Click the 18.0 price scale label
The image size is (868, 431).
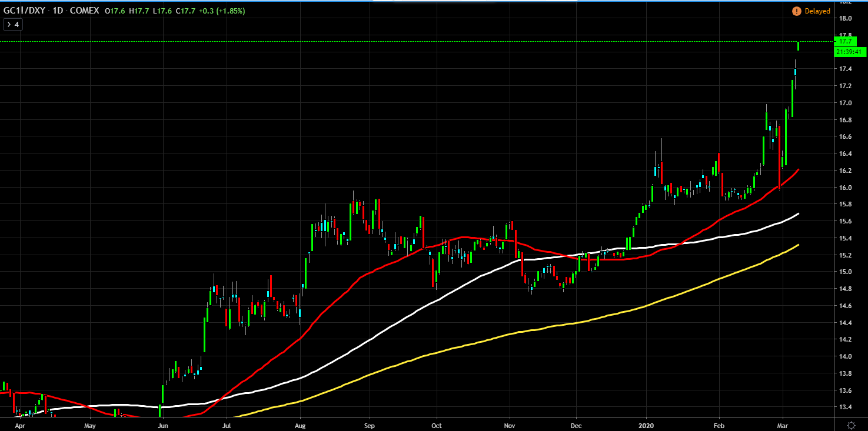point(845,19)
